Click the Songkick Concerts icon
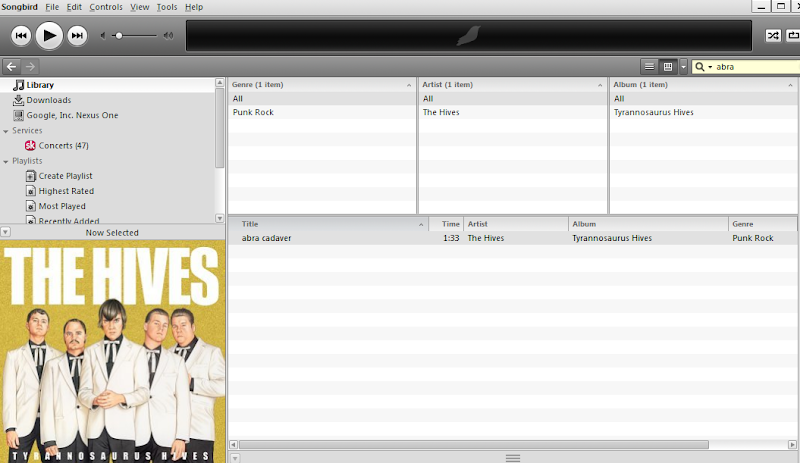800x463 pixels. tap(30, 145)
